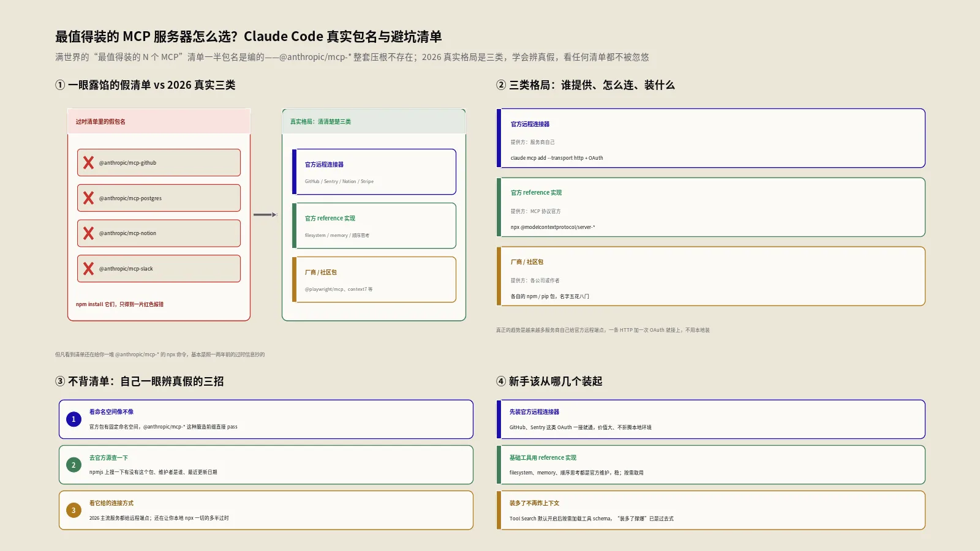The width and height of the screenshot is (980, 551).
Task: Click the text '提供方：服务商自己'
Action: [533, 142]
